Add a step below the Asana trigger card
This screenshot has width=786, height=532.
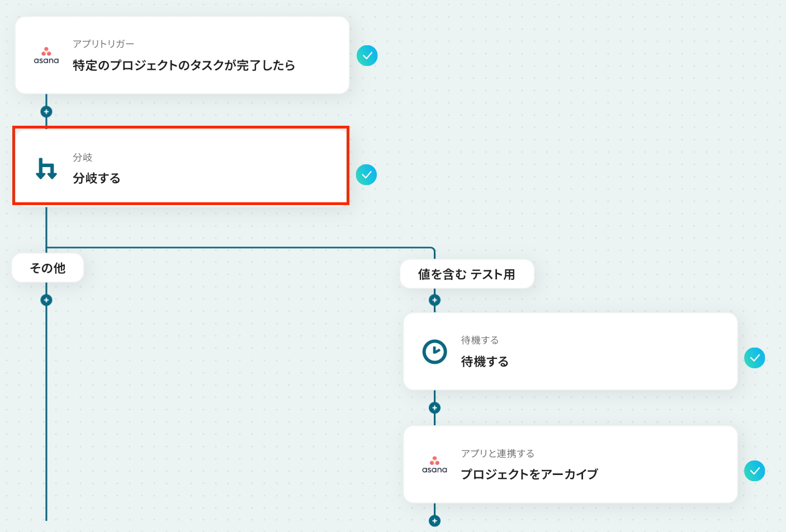[x=46, y=112]
